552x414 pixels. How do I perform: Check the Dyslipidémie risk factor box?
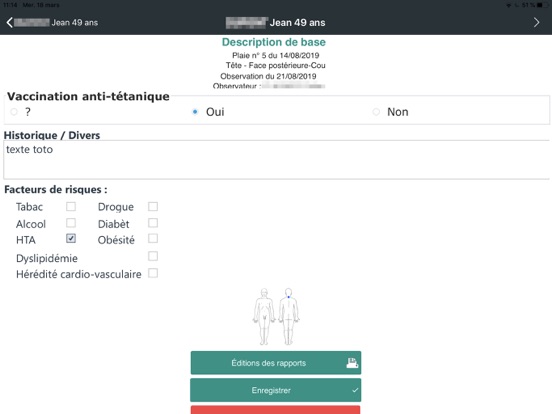pos(153,256)
